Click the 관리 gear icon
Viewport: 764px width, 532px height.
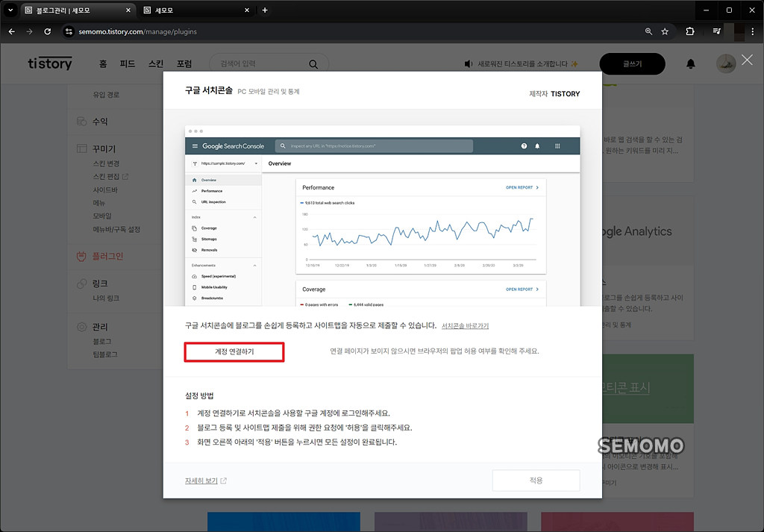tap(82, 327)
